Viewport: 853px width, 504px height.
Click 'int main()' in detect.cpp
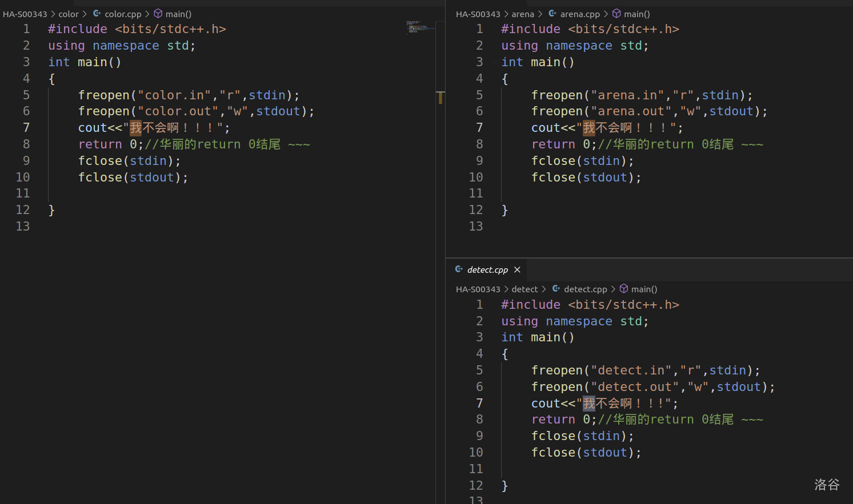click(x=538, y=337)
